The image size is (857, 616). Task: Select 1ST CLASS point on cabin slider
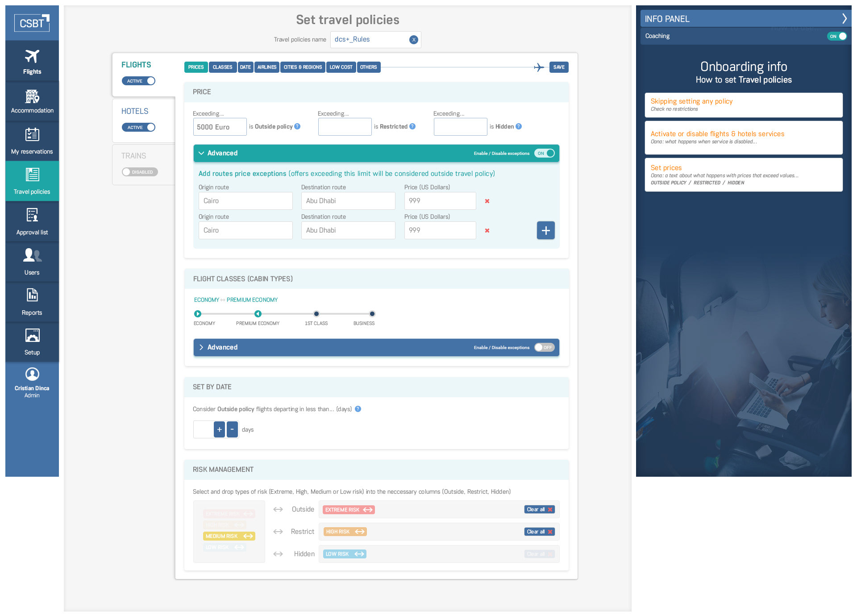tap(316, 314)
